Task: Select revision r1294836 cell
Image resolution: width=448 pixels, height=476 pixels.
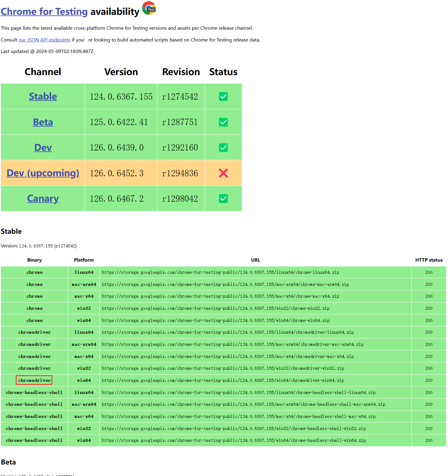Action: 181,173
